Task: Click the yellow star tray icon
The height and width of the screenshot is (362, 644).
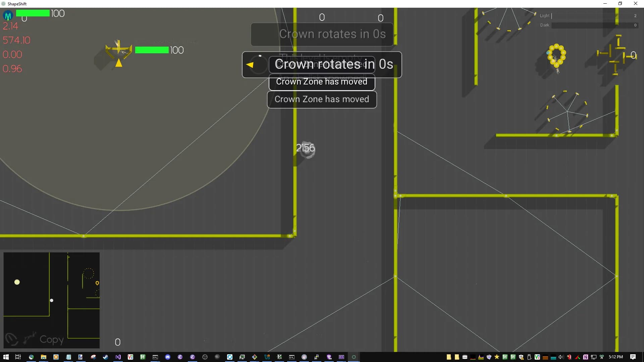Action: [x=497, y=357]
